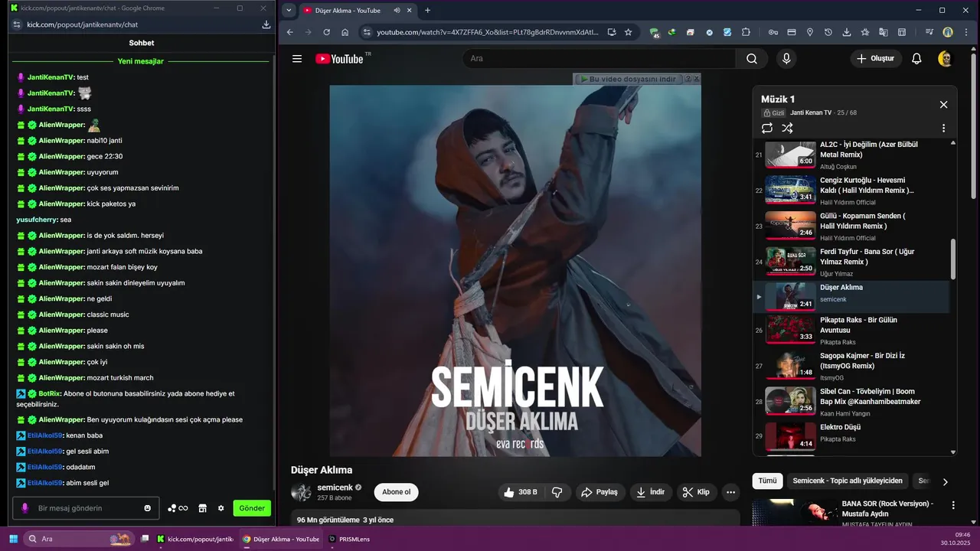Create a clip with Klip button
Image resolution: width=980 pixels, height=551 pixels.
click(696, 492)
